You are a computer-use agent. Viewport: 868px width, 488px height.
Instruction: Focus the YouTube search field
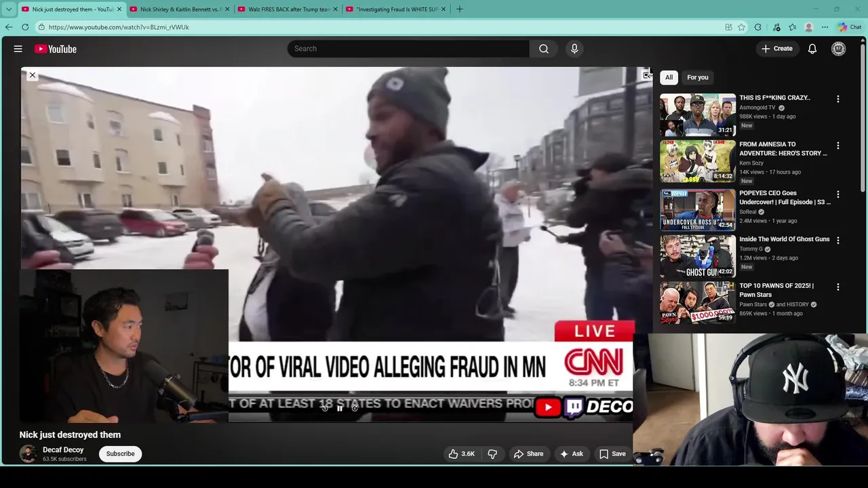(x=408, y=49)
